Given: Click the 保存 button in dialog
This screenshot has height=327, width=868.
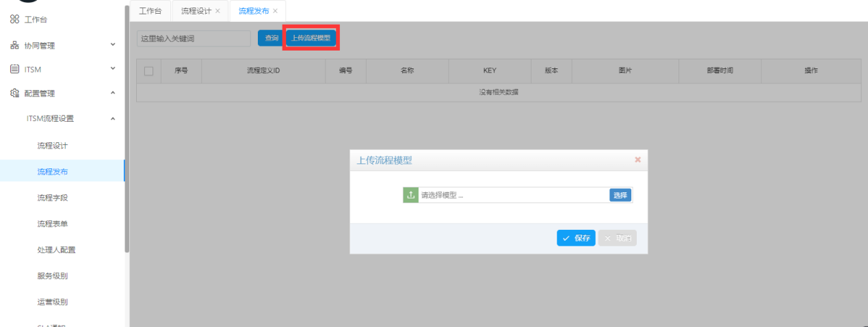Looking at the screenshot, I should (x=576, y=238).
